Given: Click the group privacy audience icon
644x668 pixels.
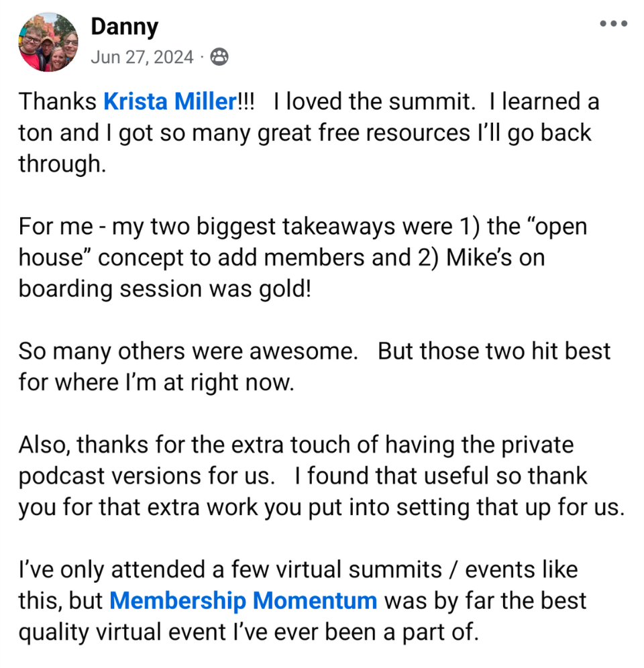Looking at the screenshot, I should pyautogui.click(x=219, y=58).
